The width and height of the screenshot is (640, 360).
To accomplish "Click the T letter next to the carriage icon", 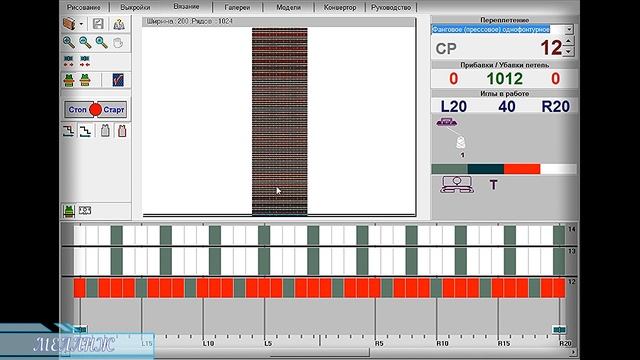I will point(493,185).
